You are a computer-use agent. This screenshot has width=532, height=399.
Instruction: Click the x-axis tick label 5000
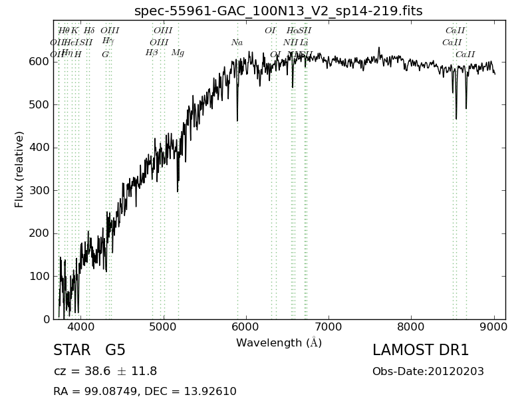pyautogui.click(x=164, y=327)
